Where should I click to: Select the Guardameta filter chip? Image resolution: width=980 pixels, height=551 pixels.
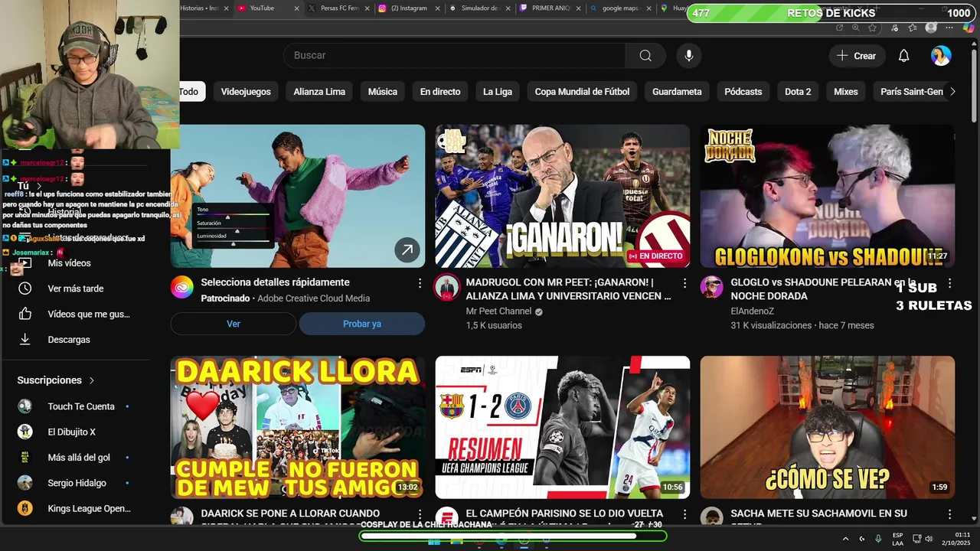677,92
